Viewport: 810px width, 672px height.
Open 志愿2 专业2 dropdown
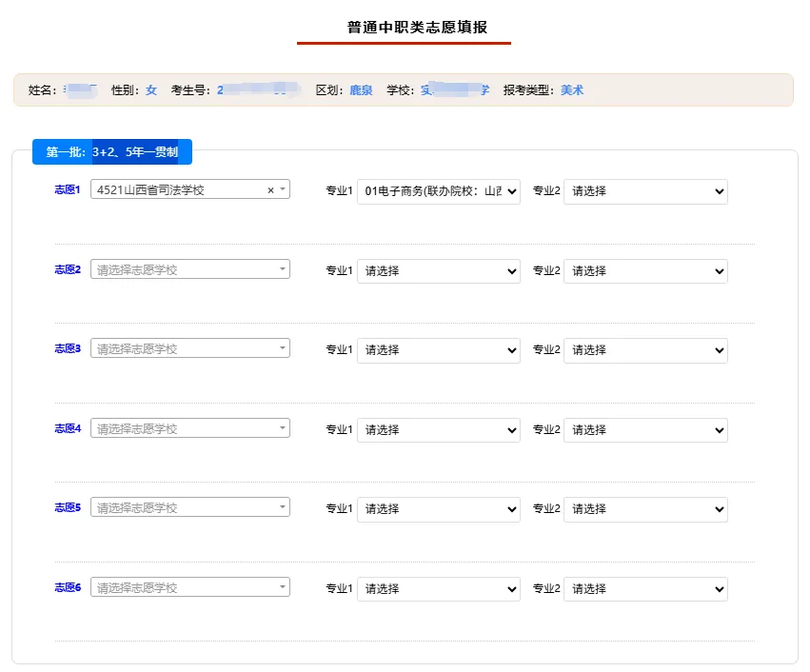point(645,271)
